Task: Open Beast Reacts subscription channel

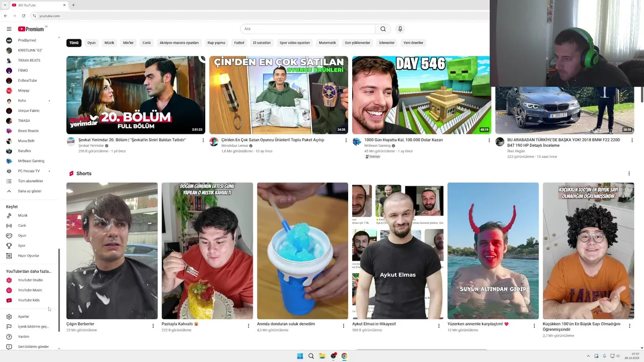Action: (x=30, y=131)
